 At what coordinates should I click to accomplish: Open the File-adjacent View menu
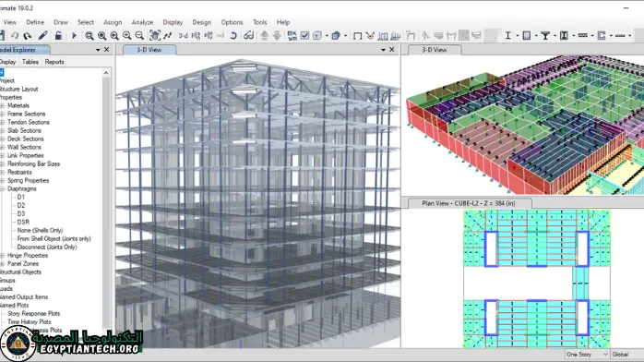pyautogui.click(x=10, y=22)
